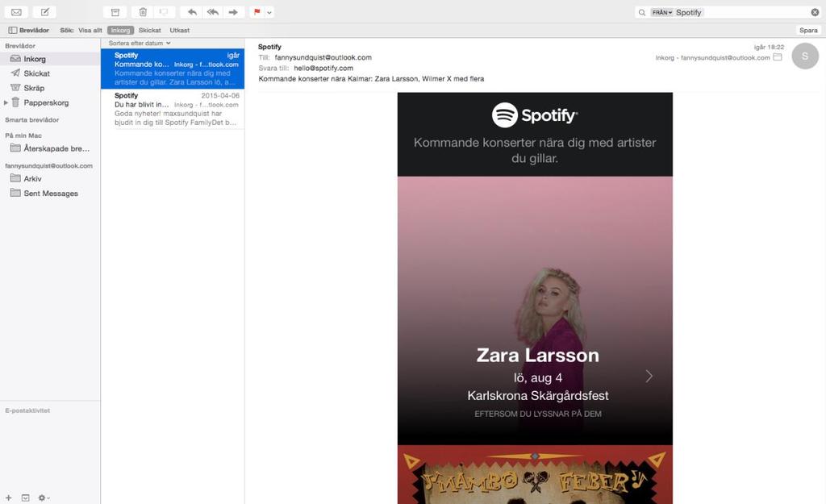Click the search magnifier icon
826x504 pixels.
pos(641,12)
